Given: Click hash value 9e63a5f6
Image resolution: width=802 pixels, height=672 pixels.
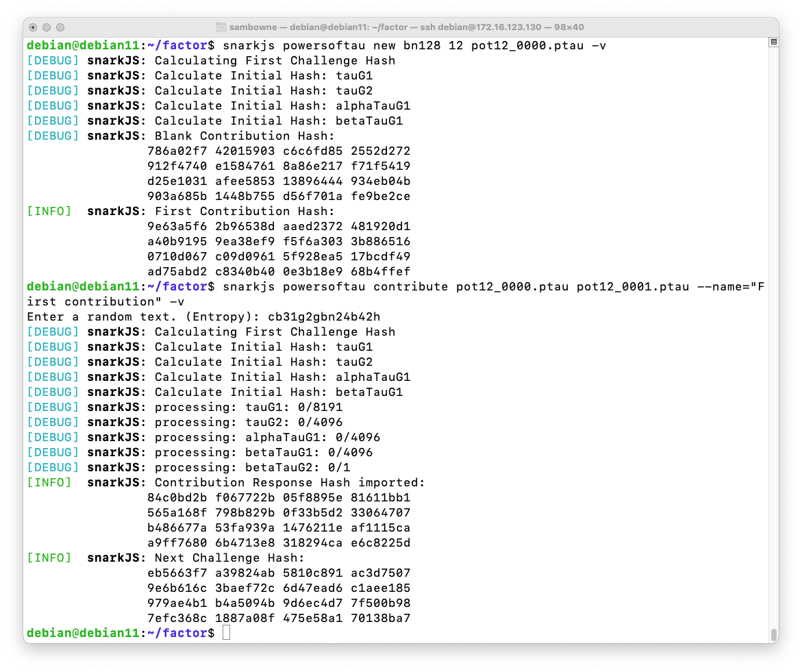Looking at the screenshot, I should tap(177, 227).
